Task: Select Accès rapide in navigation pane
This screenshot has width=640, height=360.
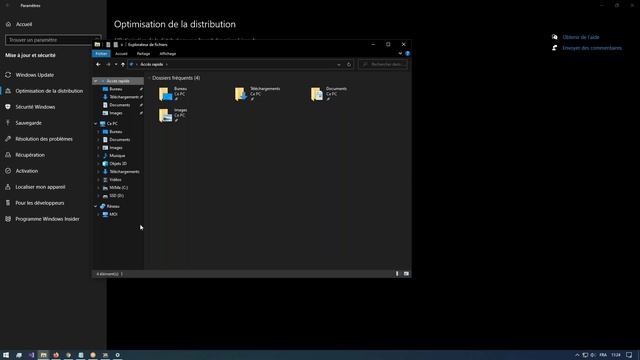Action: point(118,81)
